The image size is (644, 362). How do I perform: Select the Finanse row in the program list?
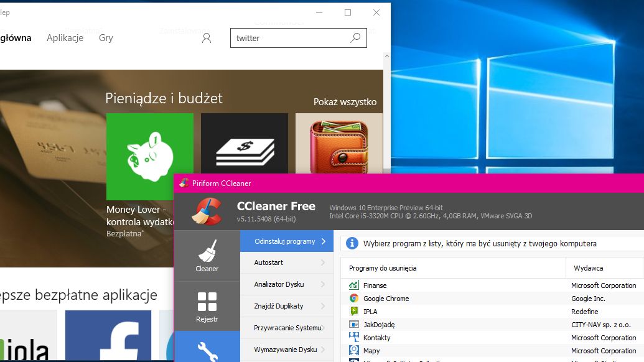(x=492, y=285)
